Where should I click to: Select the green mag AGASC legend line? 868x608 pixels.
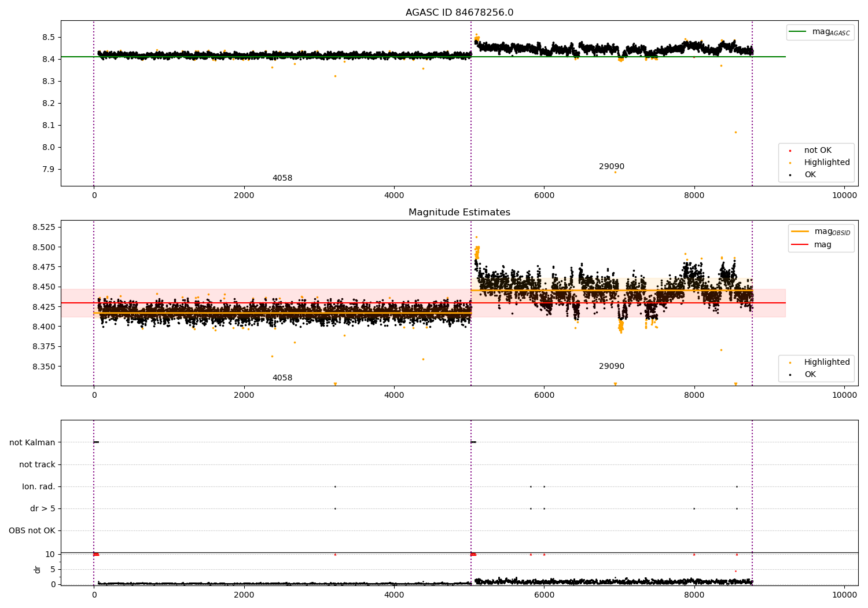[799, 32]
